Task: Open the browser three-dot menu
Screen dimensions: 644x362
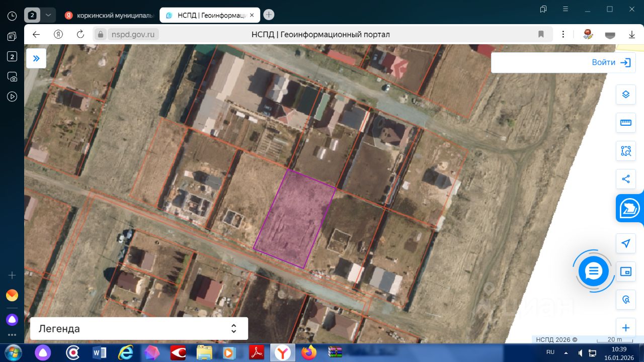Action: point(563,34)
